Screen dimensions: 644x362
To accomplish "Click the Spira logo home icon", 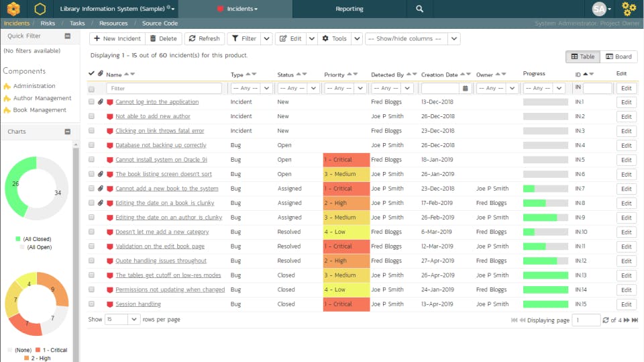I will [13, 9].
